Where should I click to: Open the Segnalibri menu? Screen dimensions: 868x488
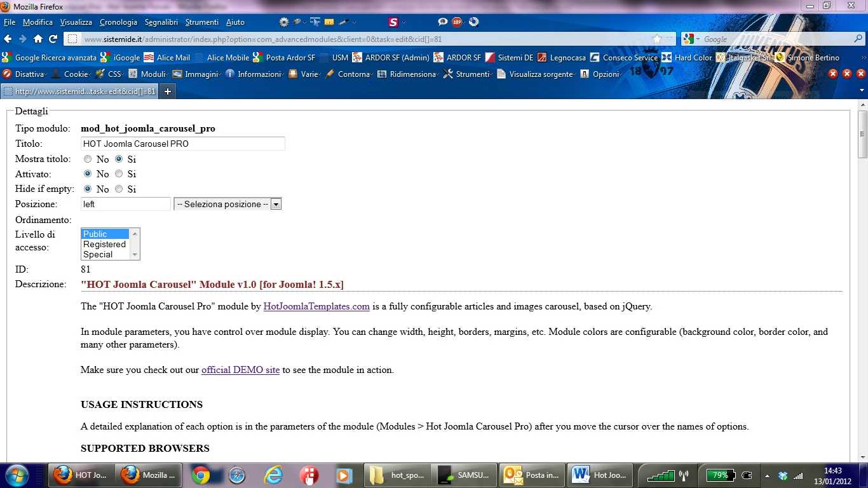coord(161,22)
